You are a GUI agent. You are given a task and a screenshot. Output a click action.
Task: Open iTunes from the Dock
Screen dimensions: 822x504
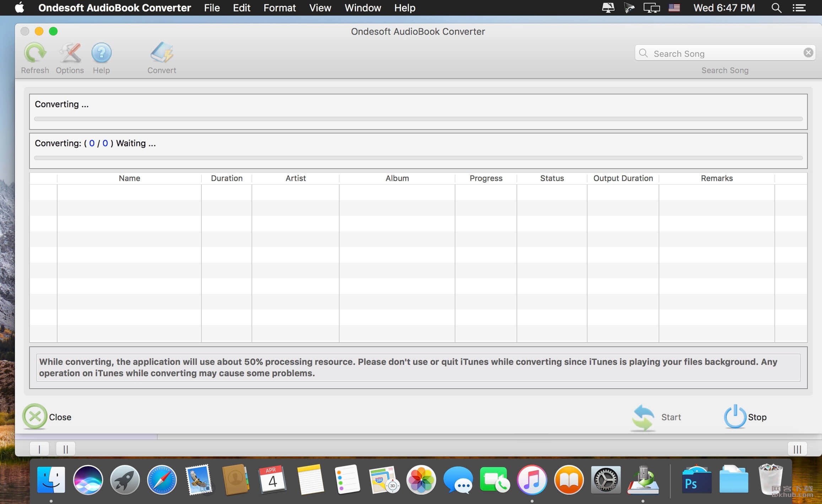tap(532, 480)
